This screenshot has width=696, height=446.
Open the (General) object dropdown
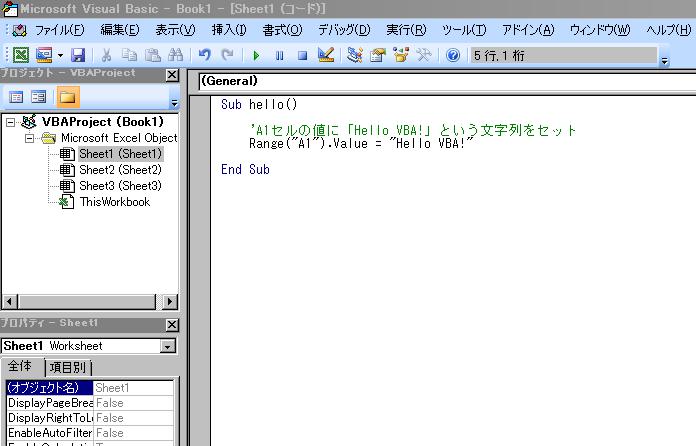point(447,81)
